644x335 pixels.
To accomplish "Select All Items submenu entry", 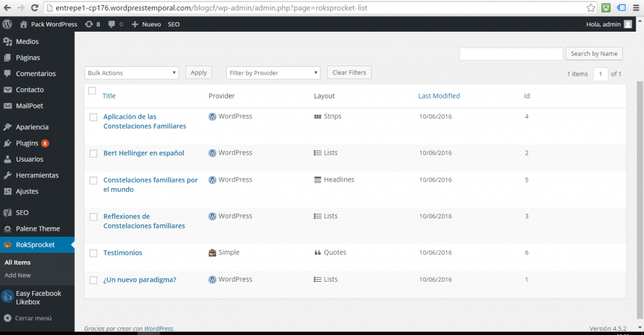I will 18,262.
